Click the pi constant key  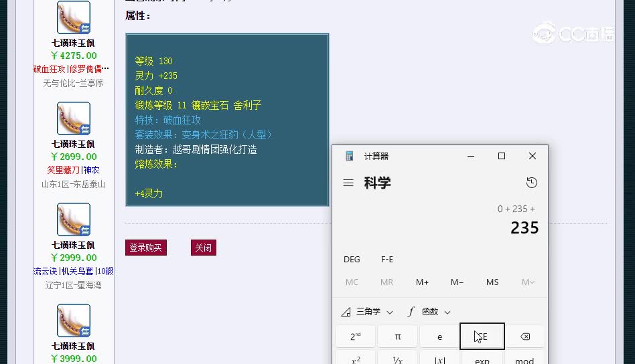[x=398, y=337]
